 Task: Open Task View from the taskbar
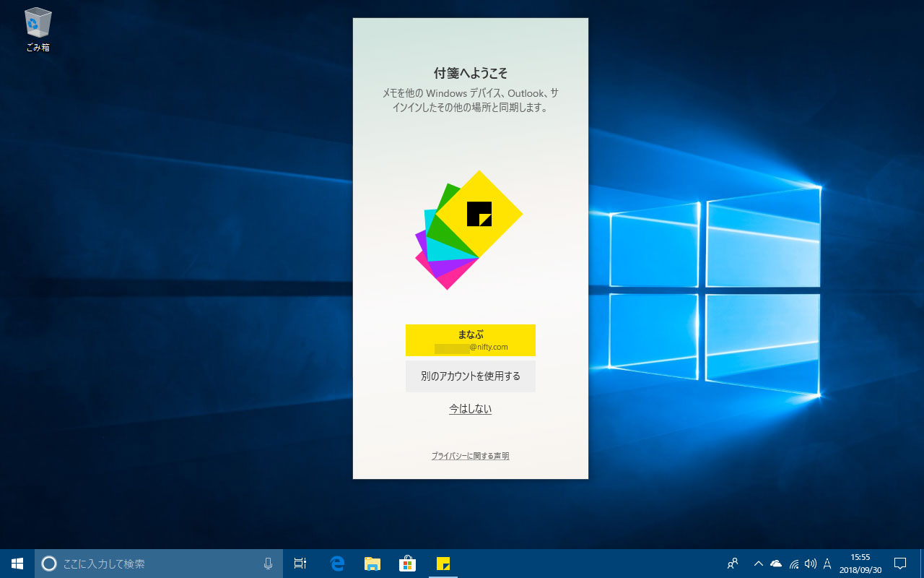pyautogui.click(x=300, y=564)
